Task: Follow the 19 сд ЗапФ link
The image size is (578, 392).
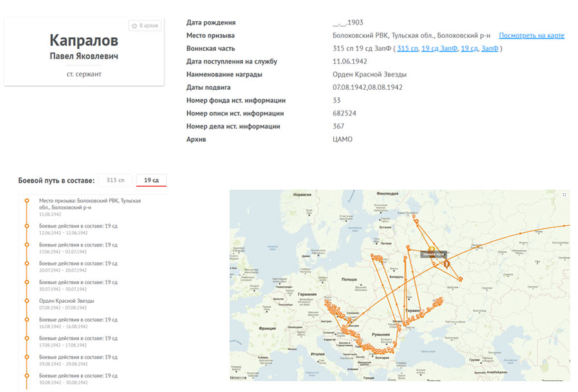Action: pyautogui.click(x=439, y=49)
